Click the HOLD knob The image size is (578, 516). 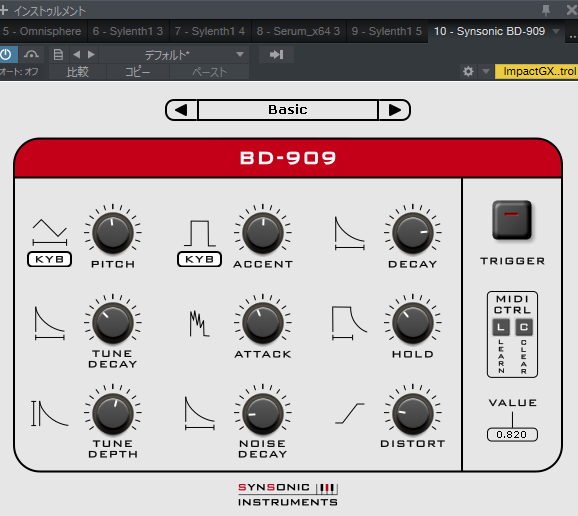pyautogui.click(x=413, y=323)
